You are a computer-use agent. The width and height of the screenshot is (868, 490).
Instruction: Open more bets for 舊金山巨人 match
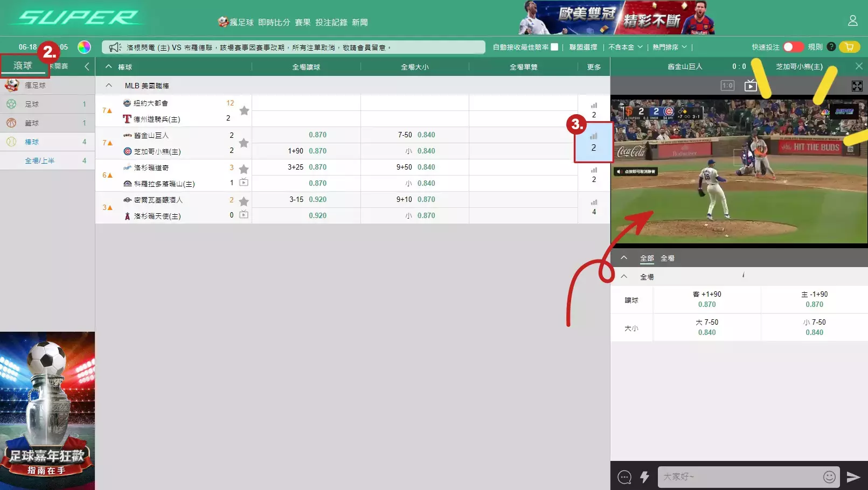click(594, 143)
